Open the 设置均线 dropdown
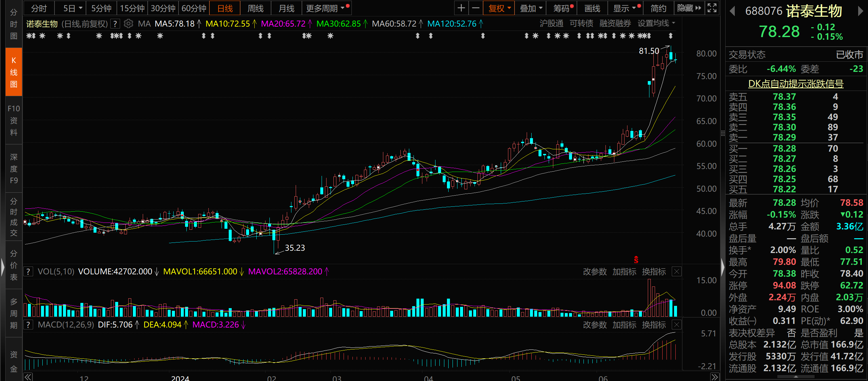 click(656, 23)
